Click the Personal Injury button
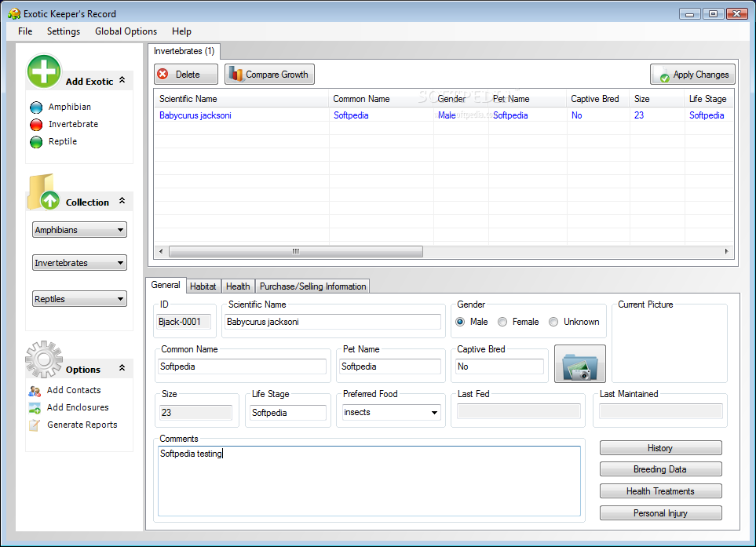The image size is (756, 547). pos(660,512)
